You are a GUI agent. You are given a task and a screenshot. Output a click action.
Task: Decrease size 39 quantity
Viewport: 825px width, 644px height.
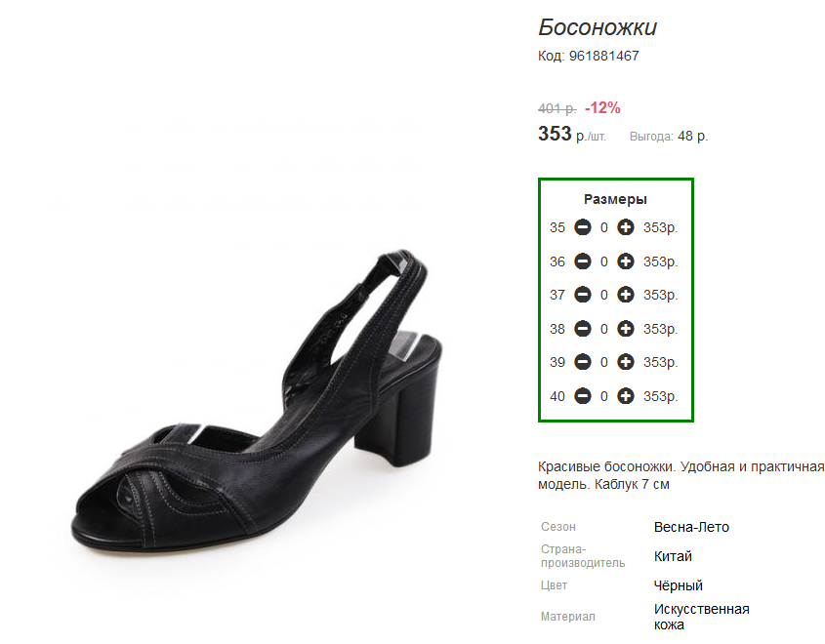coord(583,362)
